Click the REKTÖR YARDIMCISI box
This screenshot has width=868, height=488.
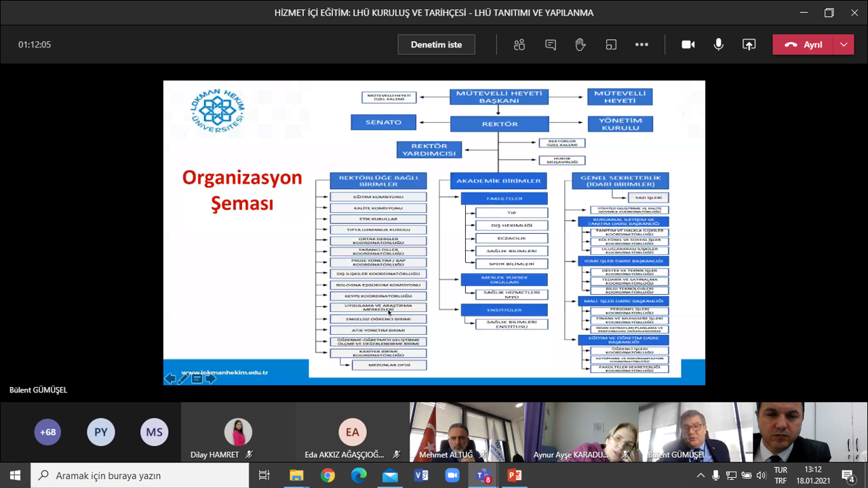(x=429, y=150)
